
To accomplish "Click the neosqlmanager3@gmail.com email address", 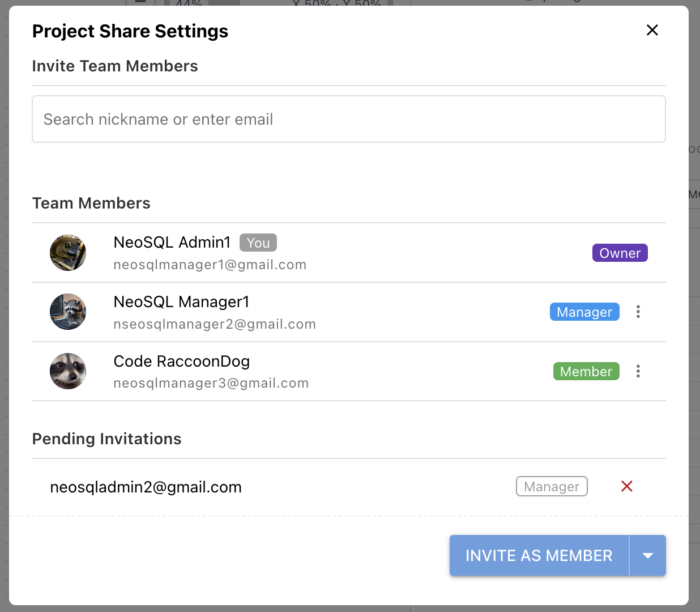I will tap(211, 383).
